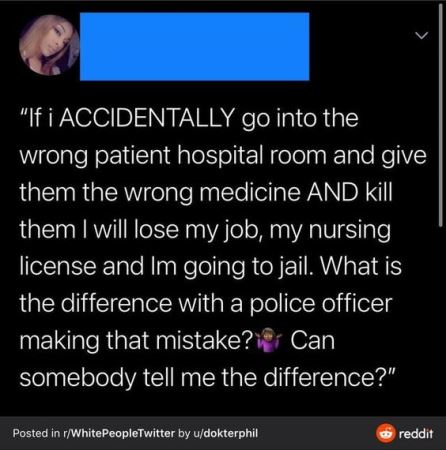
Task: Select the word ACCIDENTALLY in the tweet
Action: pos(147,118)
